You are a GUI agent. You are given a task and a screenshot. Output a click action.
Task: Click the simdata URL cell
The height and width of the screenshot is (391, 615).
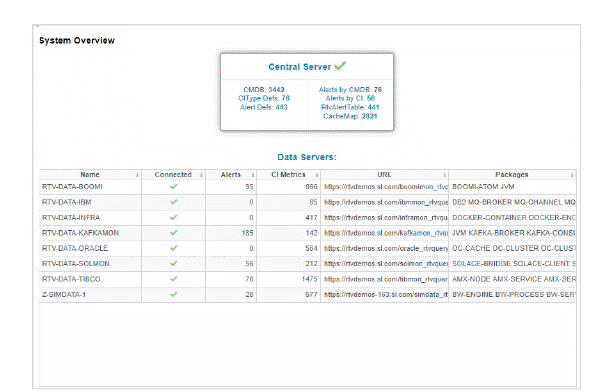pos(385,295)
